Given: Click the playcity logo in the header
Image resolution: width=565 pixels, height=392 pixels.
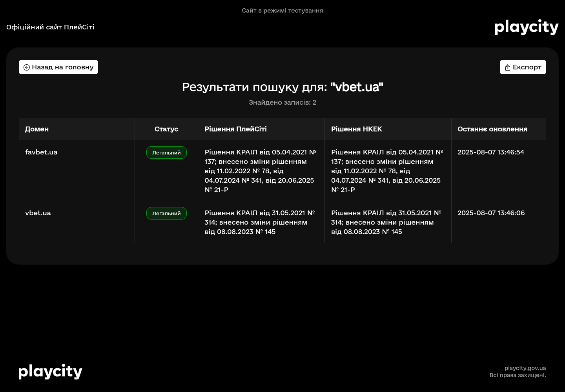Looking at the screenshot, I should click(527, 27).
